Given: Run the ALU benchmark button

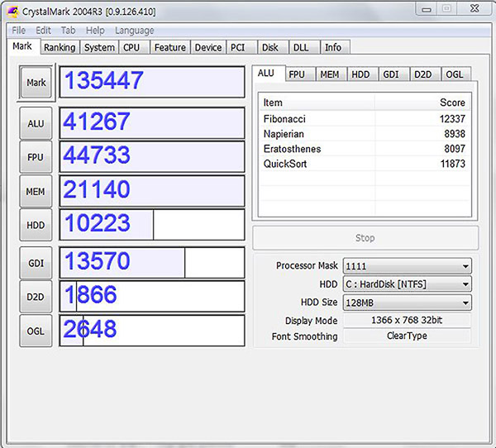Looking at the screenshot, I should click(36, 123).
